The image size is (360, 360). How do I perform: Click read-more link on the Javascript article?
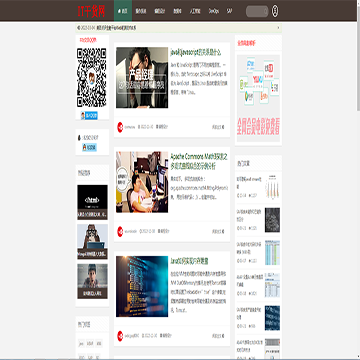pyautogui.click(x=218, y=127)
